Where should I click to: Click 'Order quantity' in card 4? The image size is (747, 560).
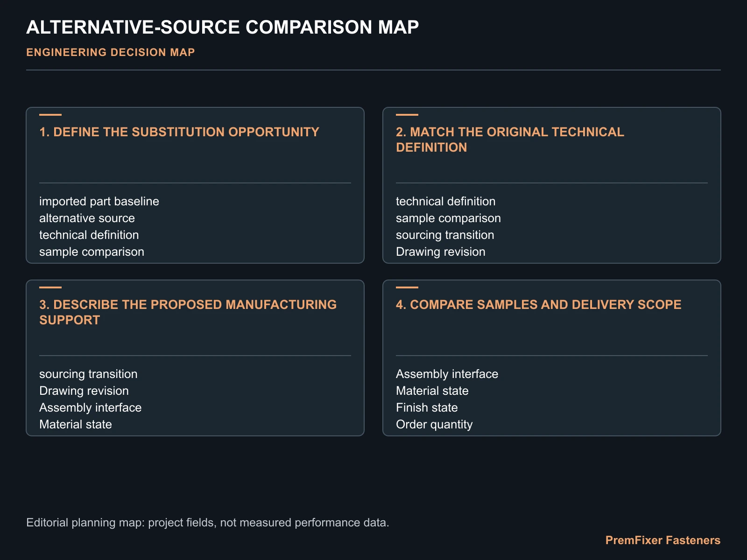(x=434, y=424)
